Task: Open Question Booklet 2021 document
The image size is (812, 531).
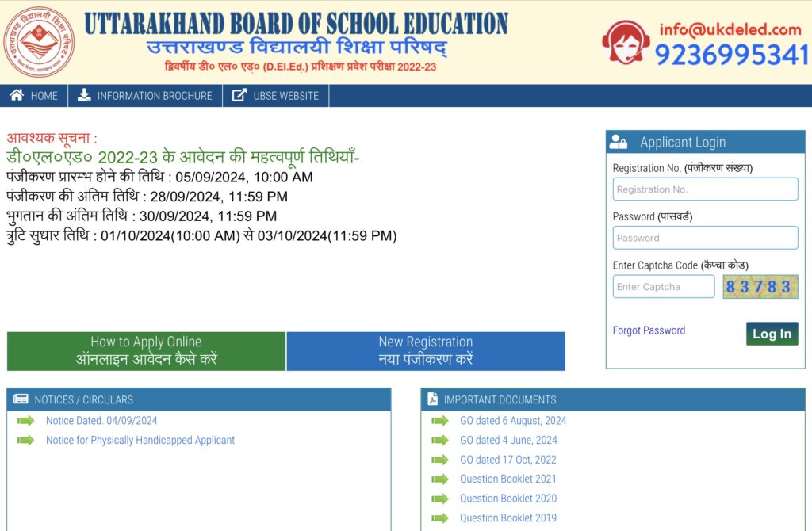Action: [x=508, y=479]
